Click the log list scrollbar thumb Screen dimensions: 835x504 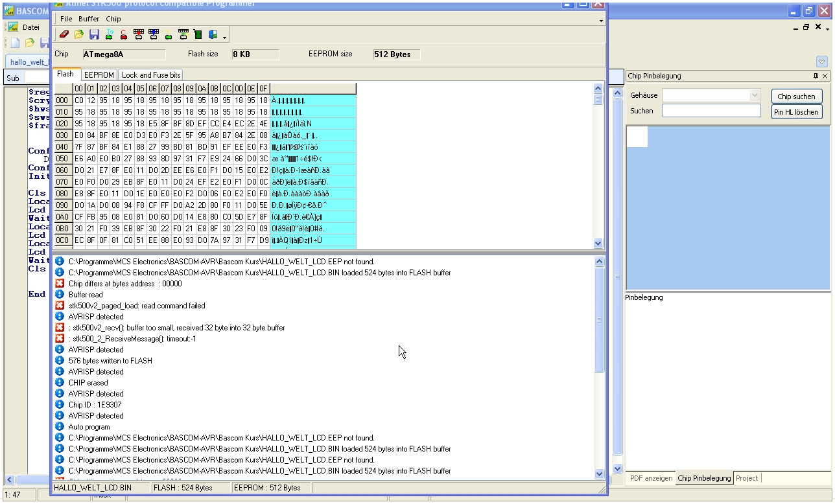(599, 320)
